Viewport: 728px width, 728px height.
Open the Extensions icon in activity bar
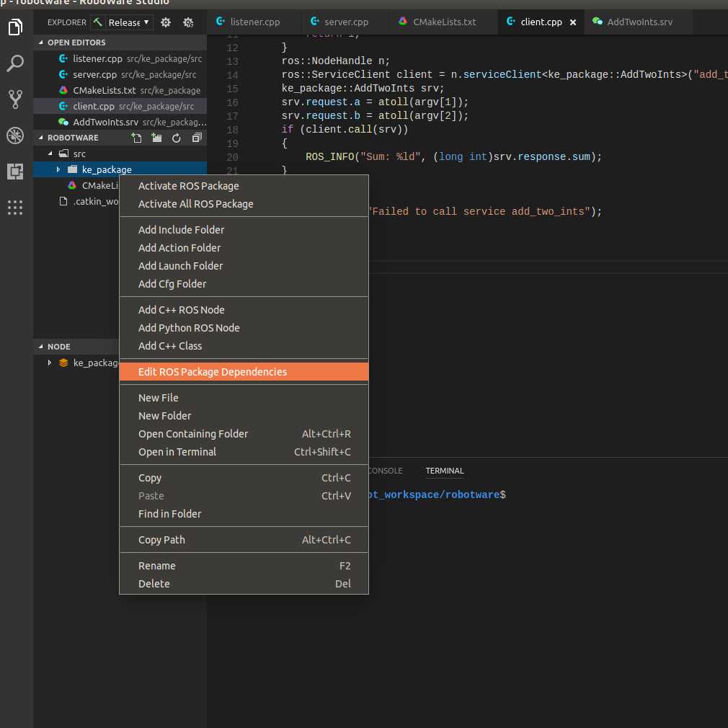click(15, 172)
